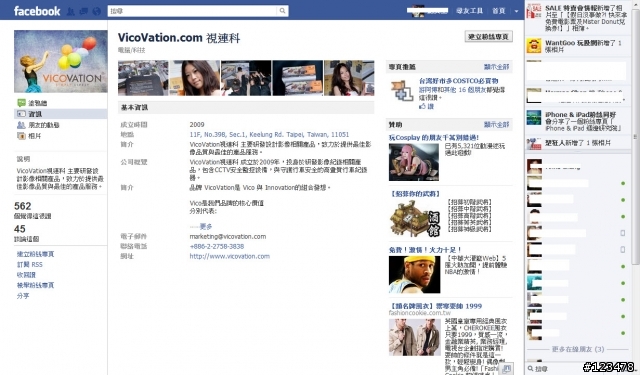Click 'Show all' next to recommended pages
Screen dimensions: 640x375
point(496,67)
